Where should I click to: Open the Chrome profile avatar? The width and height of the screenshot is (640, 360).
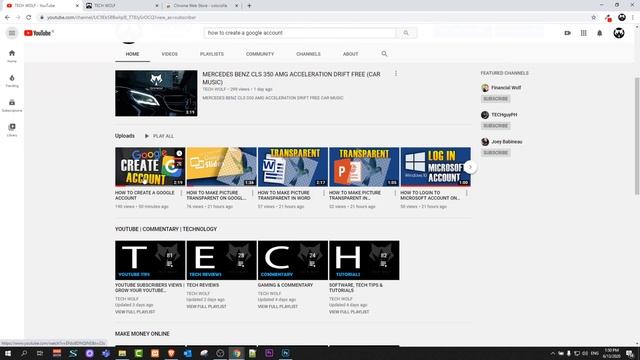[x=622, y=17]
